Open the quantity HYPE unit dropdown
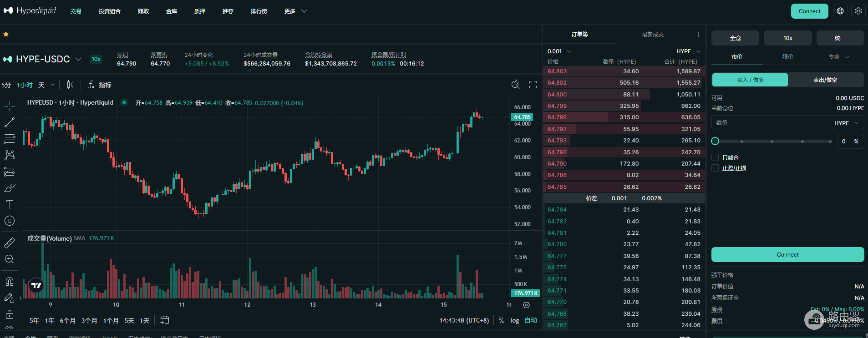The height and width of the screenshot is (338, 868). click(x=846, y=123)
